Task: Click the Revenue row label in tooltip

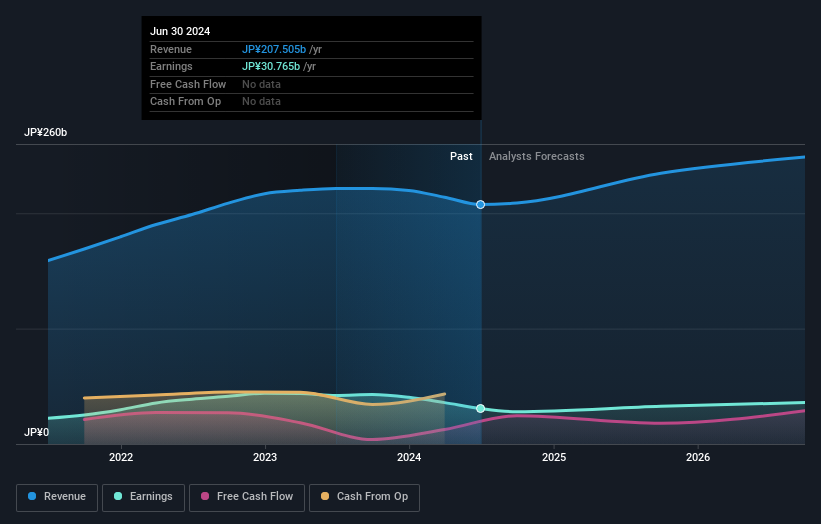Action: [171, 49]
